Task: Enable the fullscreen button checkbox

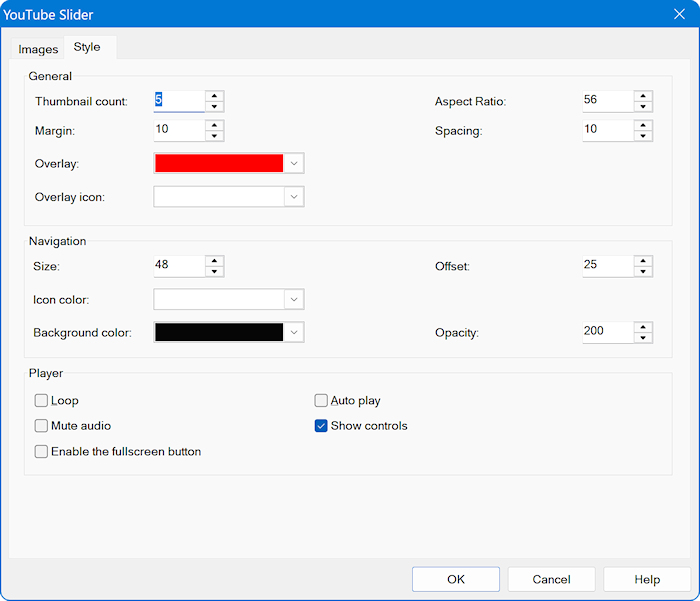Action: [x=41, y=451]
